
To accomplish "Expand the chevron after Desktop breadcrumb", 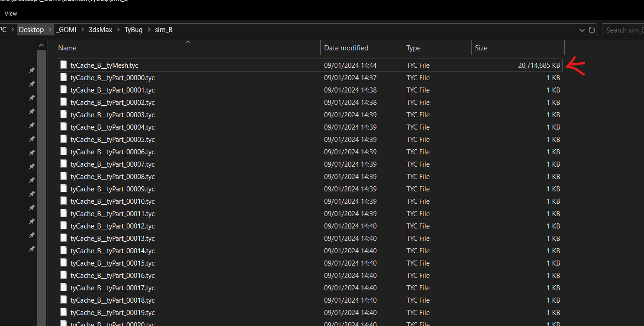I will click(50, 30).
